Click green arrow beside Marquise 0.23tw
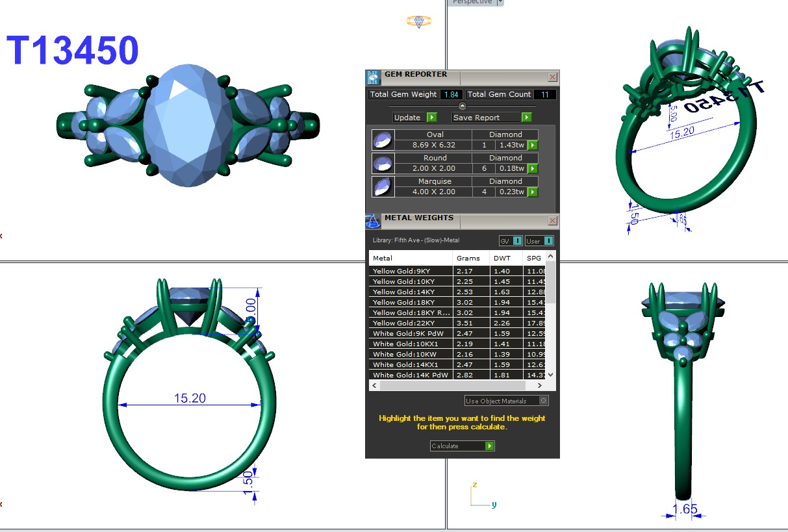Viewport: 788px width, 532px height. coord(533,192)
